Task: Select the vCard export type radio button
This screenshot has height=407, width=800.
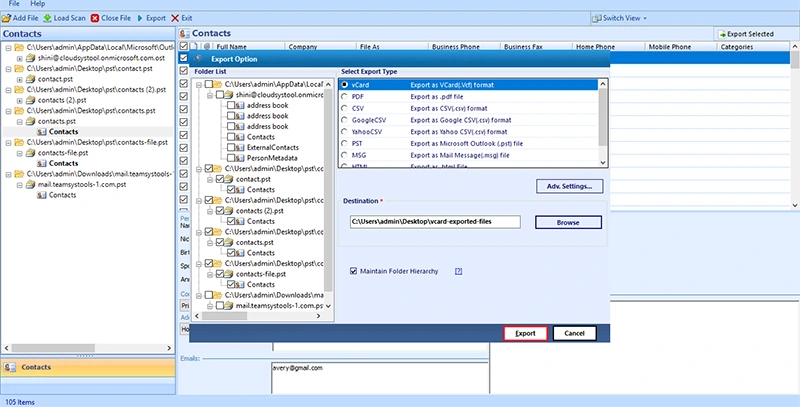Action: pyautogui.click(x=345, y=85)
